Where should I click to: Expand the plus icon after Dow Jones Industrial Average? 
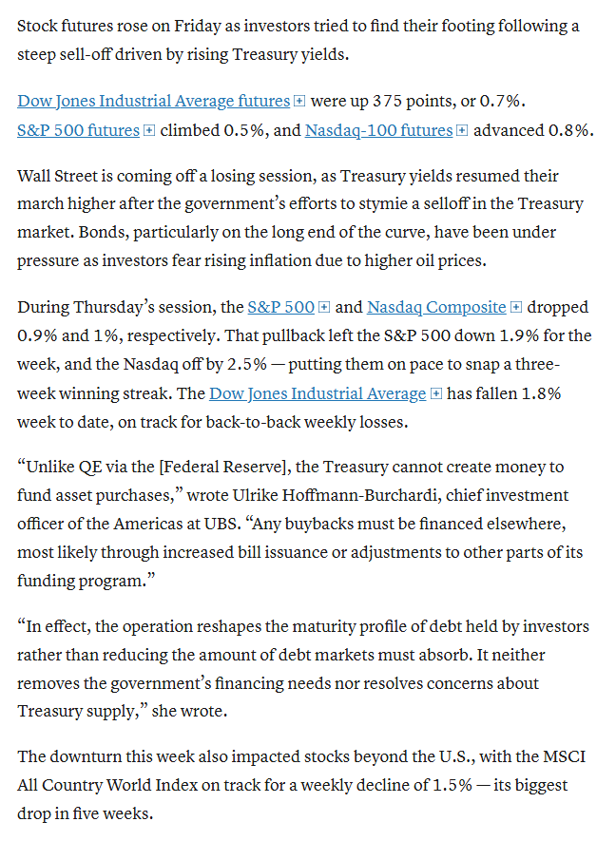[x=436, y=393]
